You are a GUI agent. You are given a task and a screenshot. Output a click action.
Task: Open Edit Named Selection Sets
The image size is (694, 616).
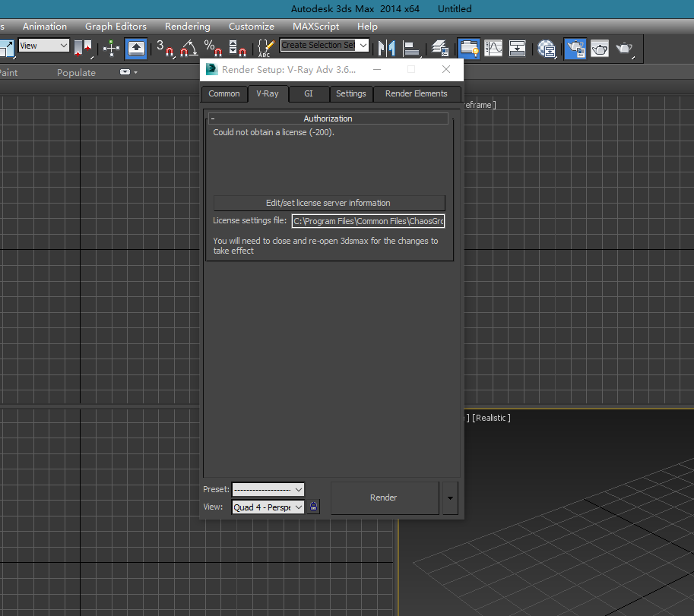265,48
